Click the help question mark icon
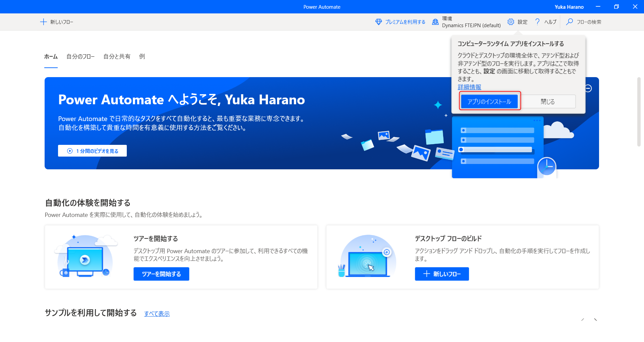644x342 pixels. click(x=537, y=22)
